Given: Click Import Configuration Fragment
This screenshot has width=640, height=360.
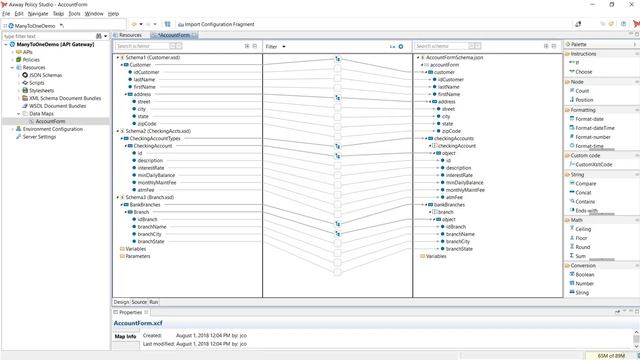Looking at the screenshot, I should pyautogui.click(x=216, y=24).
